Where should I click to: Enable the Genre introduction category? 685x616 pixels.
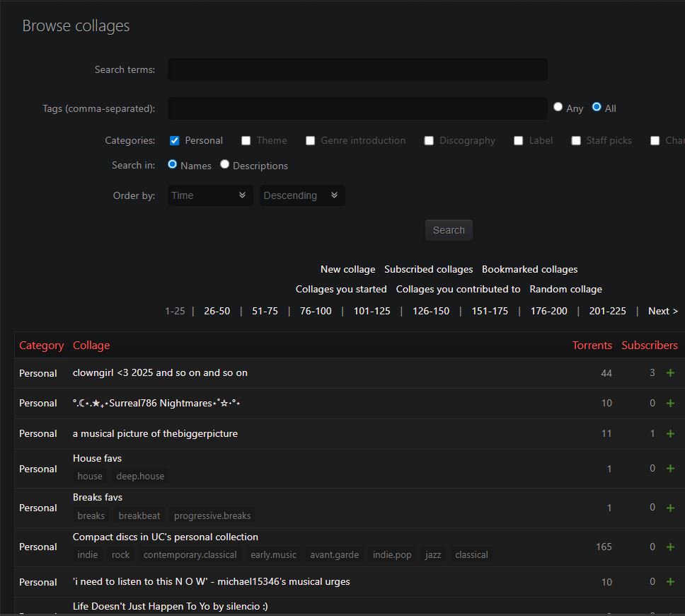(x=310, y=140)
